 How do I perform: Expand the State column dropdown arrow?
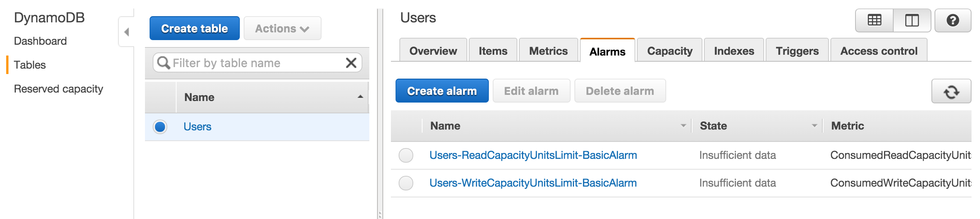tap(814, 126)
